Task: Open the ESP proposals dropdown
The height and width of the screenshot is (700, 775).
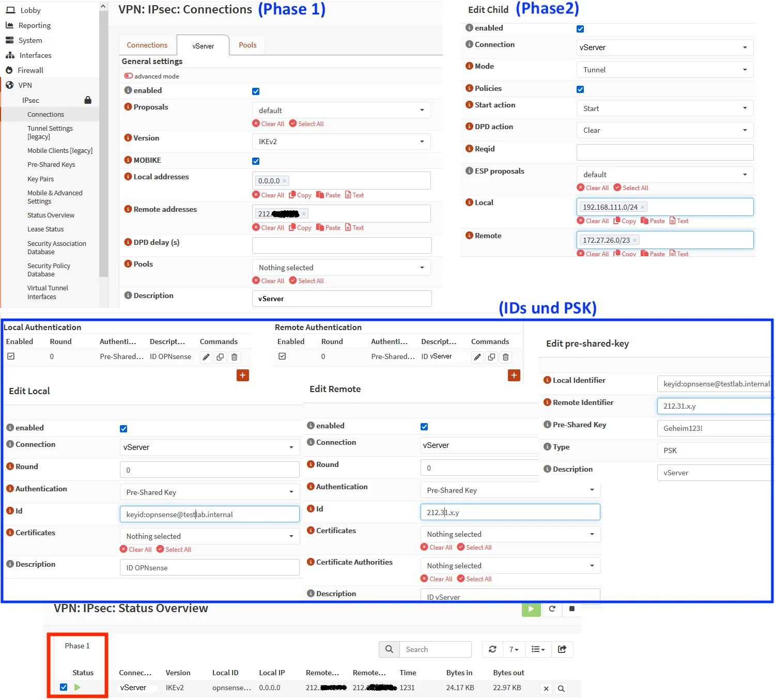Action: click(665, 175)
